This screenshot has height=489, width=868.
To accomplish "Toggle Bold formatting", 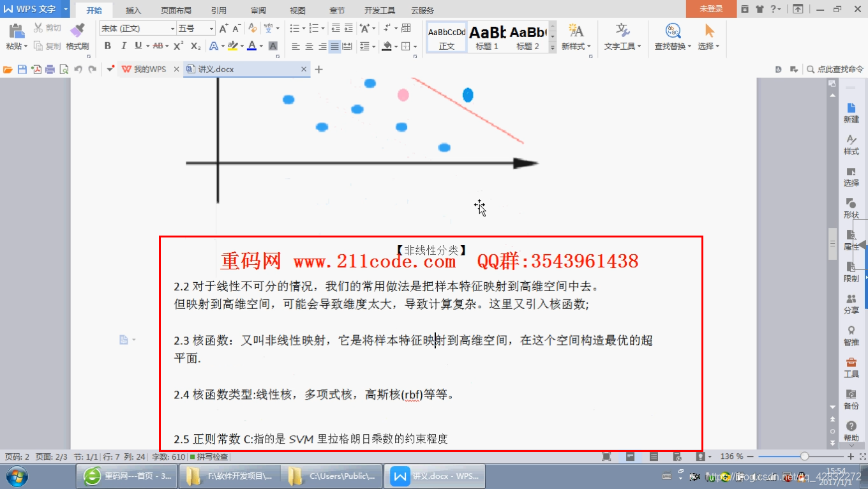I will tap(107, 46).
